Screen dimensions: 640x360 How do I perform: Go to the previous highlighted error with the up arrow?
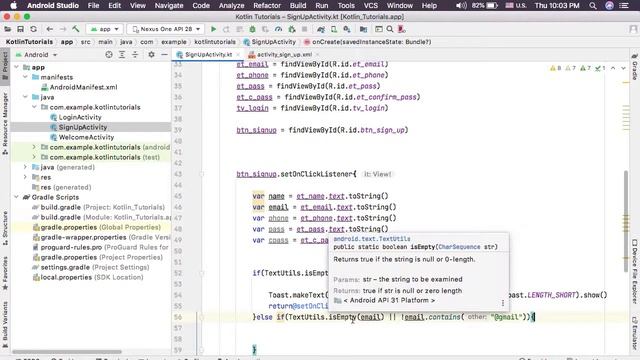tap(613, 68)
